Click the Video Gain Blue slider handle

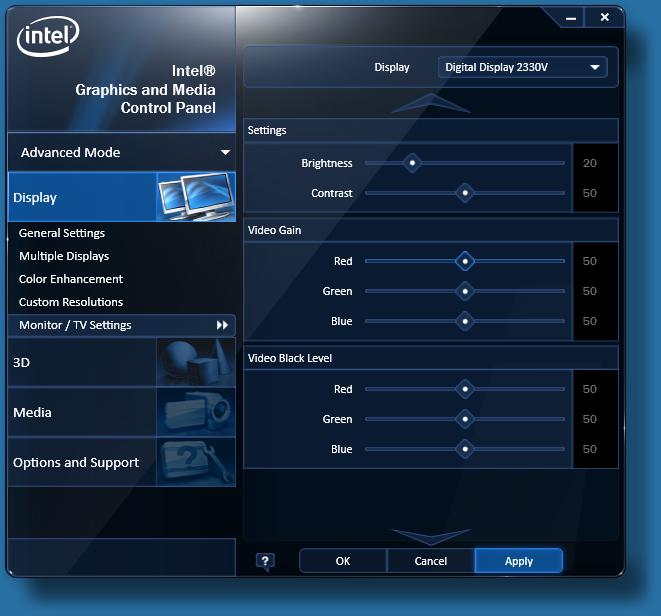point(465,321)
